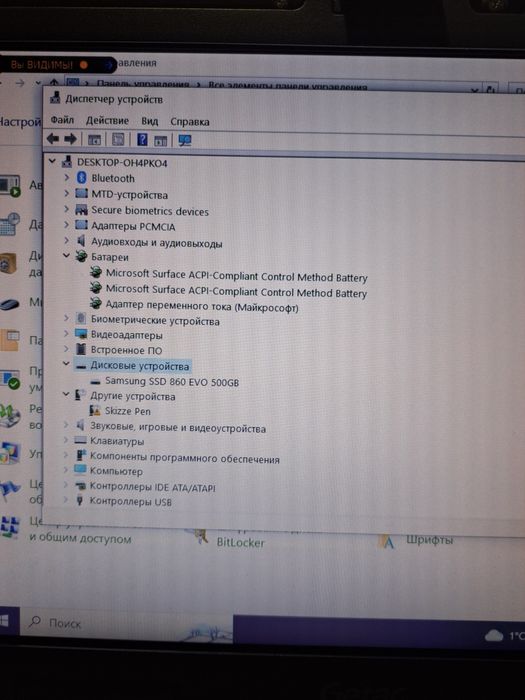Select Компьютер category
This screenshot has width=525, height=700.
pos(116,471)
